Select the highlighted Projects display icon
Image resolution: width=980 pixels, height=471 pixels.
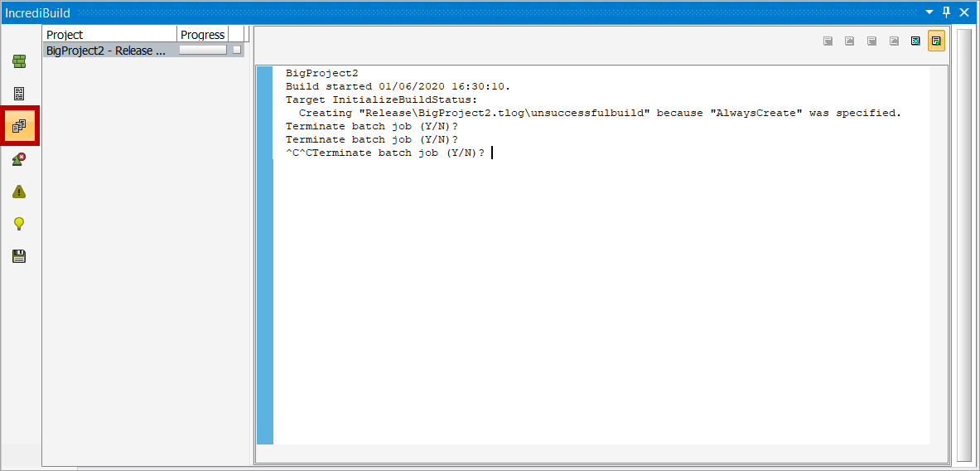[19, 126]
